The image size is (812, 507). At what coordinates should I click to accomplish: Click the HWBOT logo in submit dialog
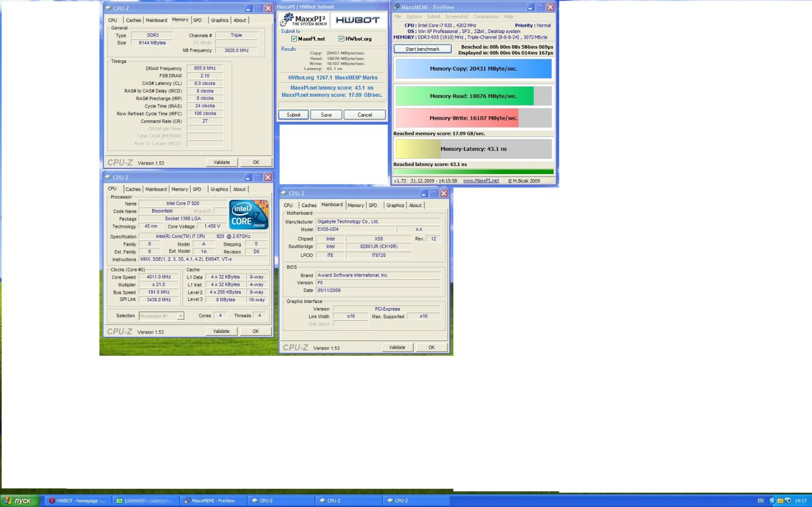(x=358, y=20)
